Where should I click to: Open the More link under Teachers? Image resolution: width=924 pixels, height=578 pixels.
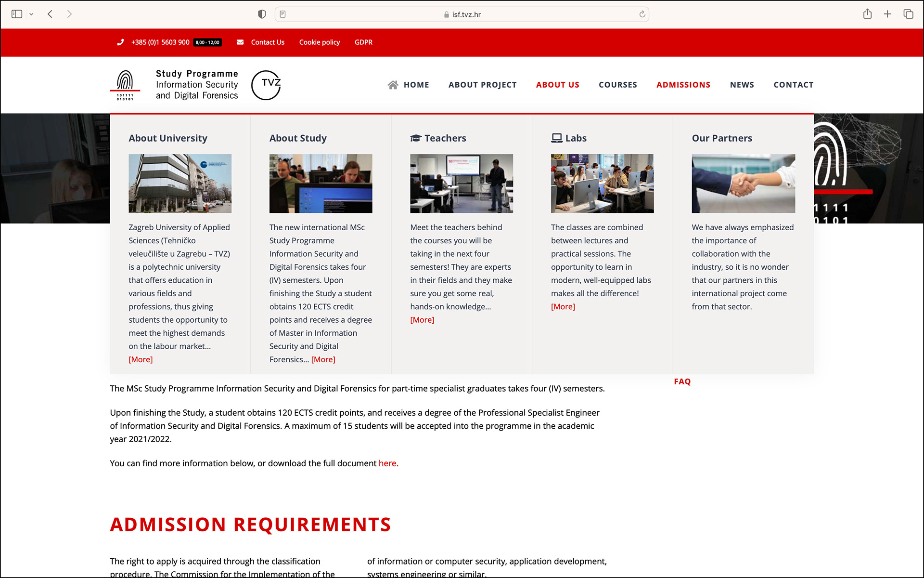pos(422,320)
